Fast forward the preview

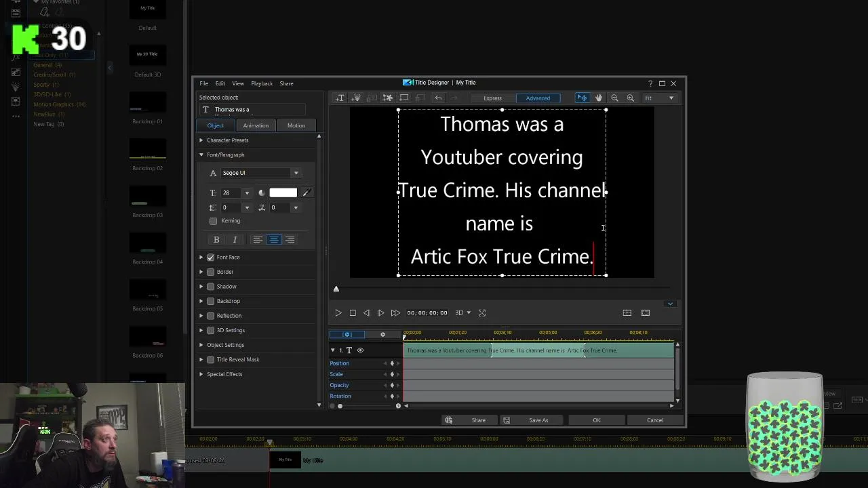395,312
